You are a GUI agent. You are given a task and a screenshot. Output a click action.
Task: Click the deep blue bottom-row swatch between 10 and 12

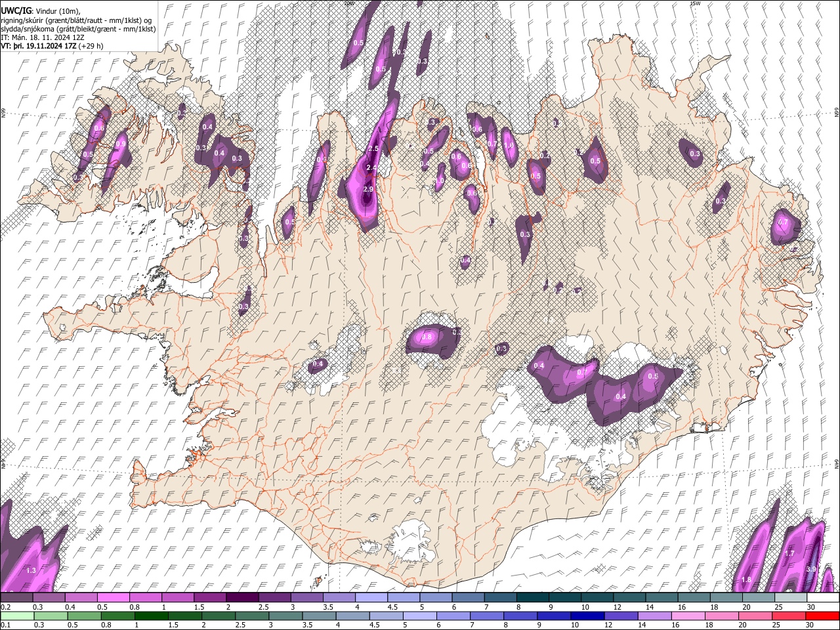(589, 616)
